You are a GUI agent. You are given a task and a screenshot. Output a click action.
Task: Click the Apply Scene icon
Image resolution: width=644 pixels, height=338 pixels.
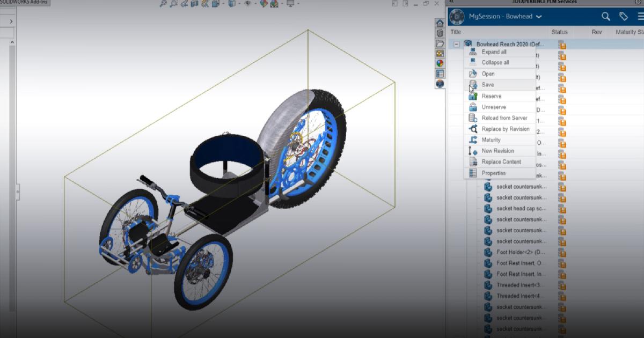[274, 3]
